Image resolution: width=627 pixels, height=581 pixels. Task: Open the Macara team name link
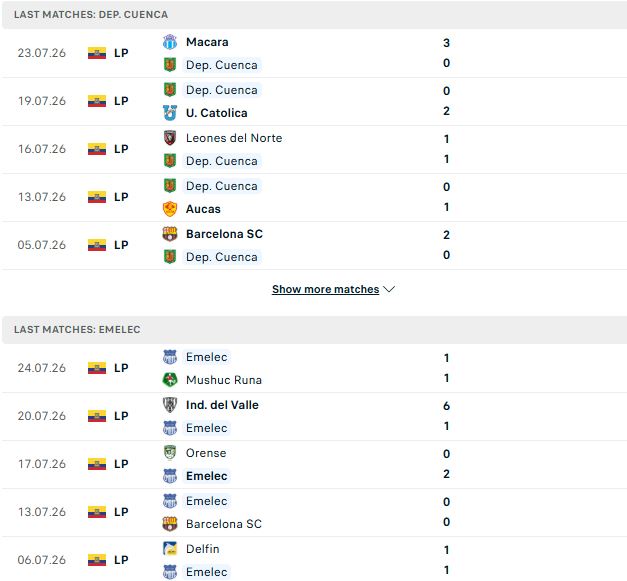(x=207, y=42)
